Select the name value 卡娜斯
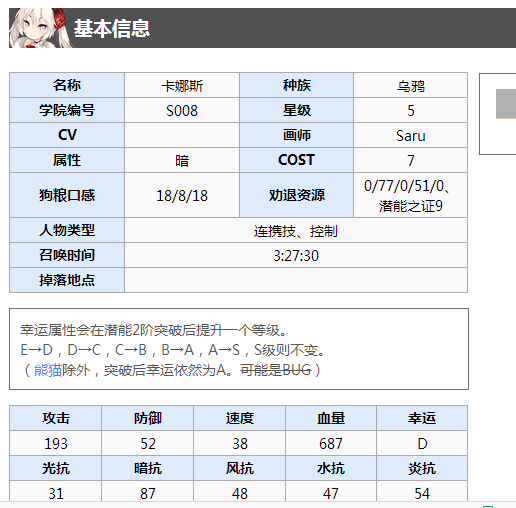516x508 pixels. pos(182,86)
